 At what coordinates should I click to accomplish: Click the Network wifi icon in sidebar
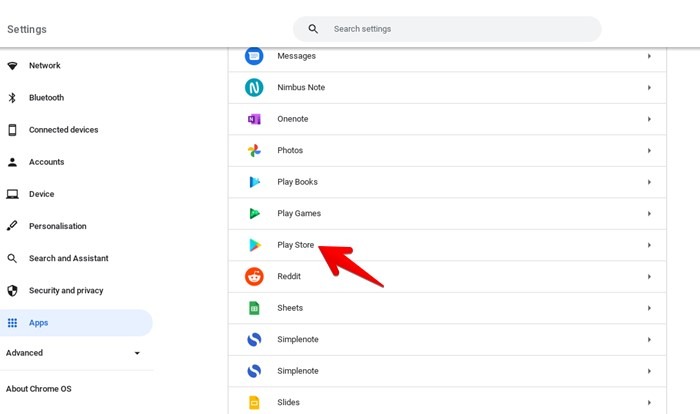(x=12, y=66)
